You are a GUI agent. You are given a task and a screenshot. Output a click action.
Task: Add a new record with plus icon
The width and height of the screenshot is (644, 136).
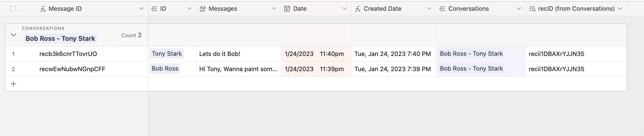click(x=13, y=84)
